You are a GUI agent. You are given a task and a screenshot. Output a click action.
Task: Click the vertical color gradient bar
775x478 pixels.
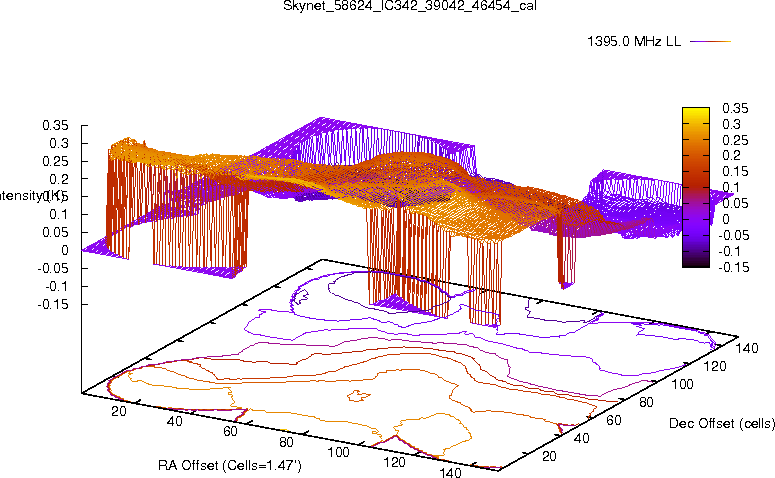(695, 187)
